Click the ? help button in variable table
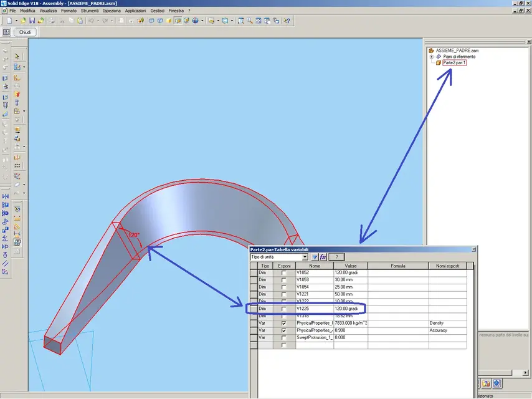The height and width of the screenshot is (399, 532). coord(336,257)
